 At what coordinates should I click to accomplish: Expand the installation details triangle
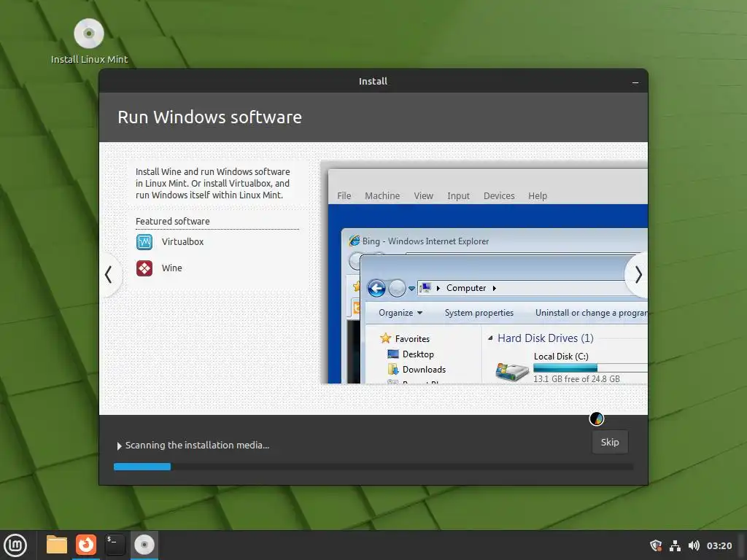[x=119, y=446]
